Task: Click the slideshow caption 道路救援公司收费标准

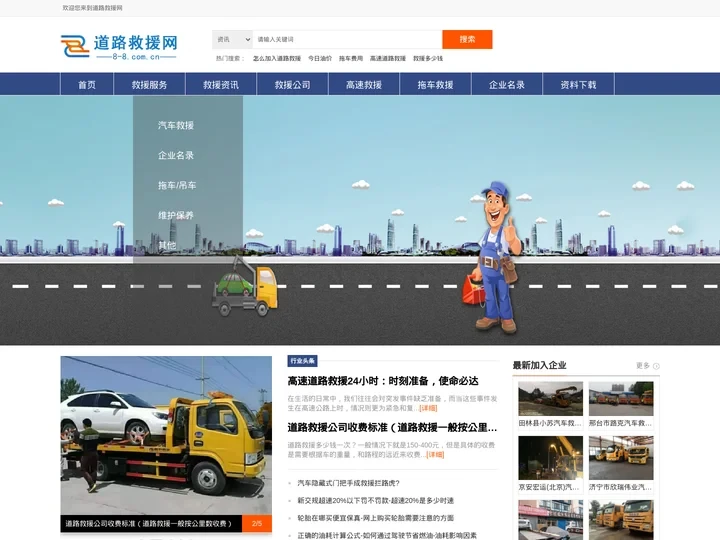Action: tap(148, 523)
